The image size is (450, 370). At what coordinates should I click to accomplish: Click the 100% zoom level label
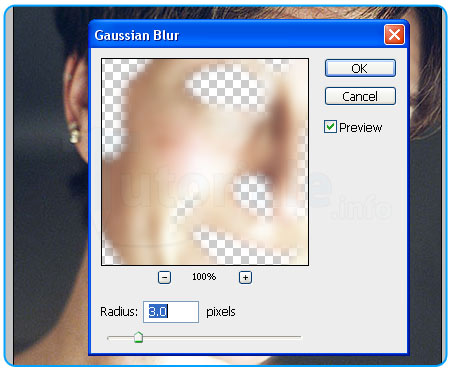(204, 277)
